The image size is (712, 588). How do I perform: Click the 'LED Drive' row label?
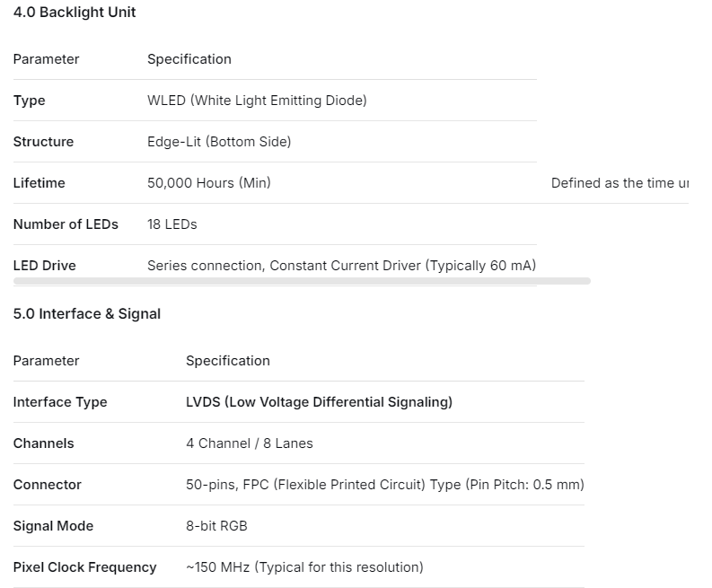(44, 266)
